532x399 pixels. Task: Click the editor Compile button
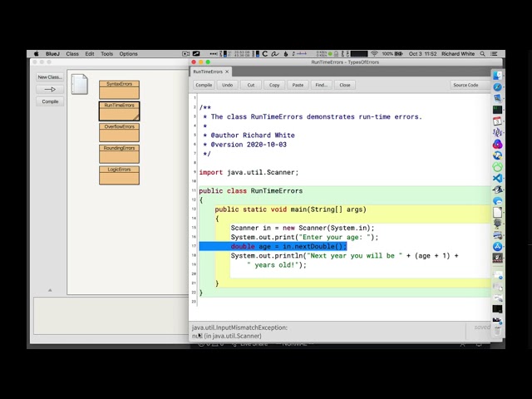coord(204,85)
